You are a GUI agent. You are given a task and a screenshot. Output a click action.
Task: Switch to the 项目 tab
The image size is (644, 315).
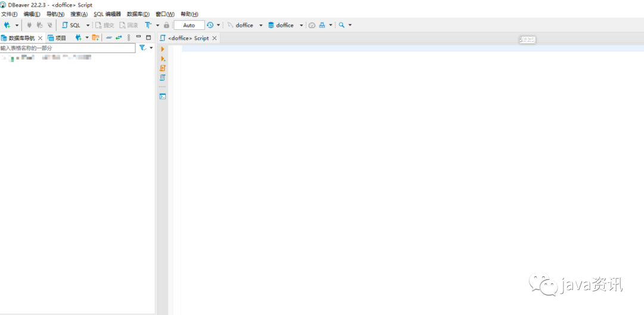pyautogui.click(x=57, y=38)
